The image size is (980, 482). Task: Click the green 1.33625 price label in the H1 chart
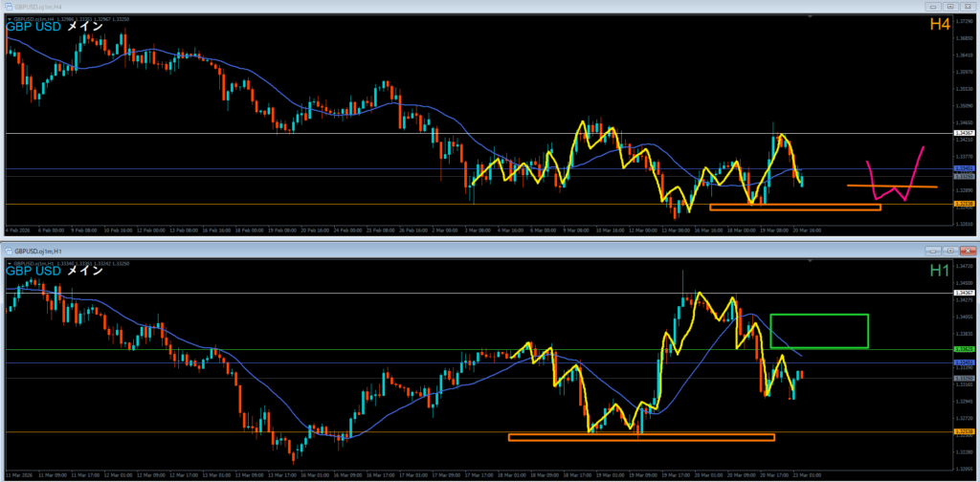(963, 350)
